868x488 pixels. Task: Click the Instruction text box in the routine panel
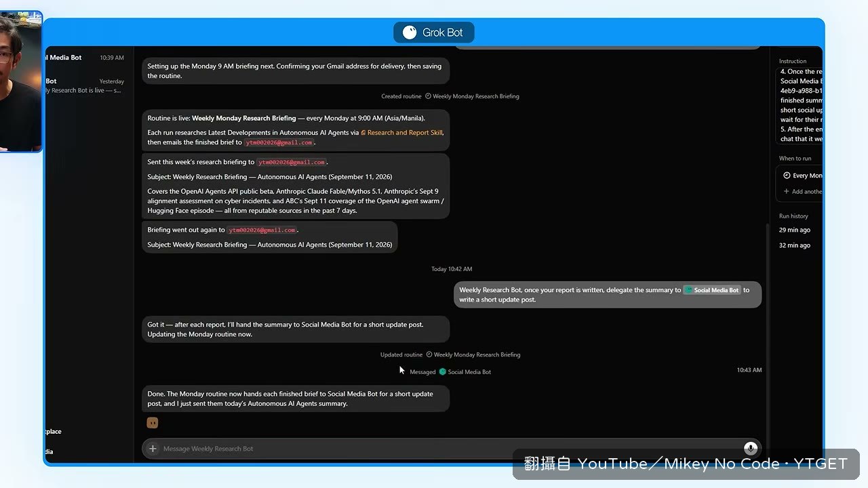800,105
